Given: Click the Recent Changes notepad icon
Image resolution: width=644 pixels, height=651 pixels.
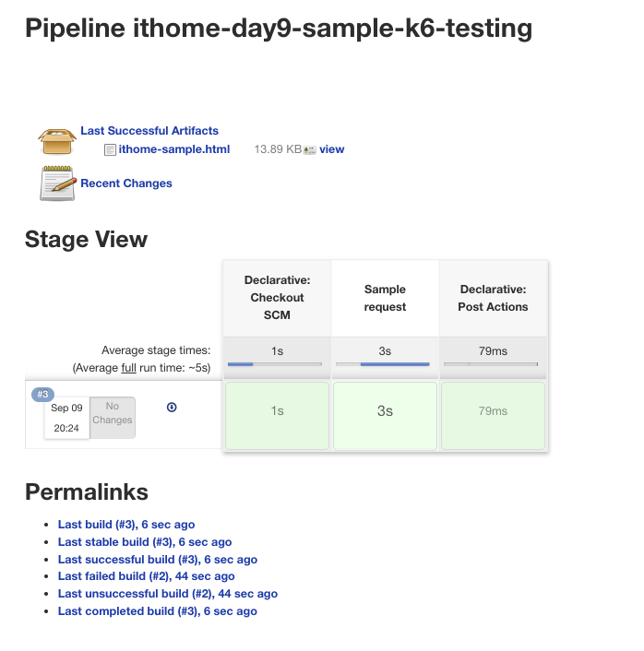Looking at the screenshot, I should tap(57, 183).
